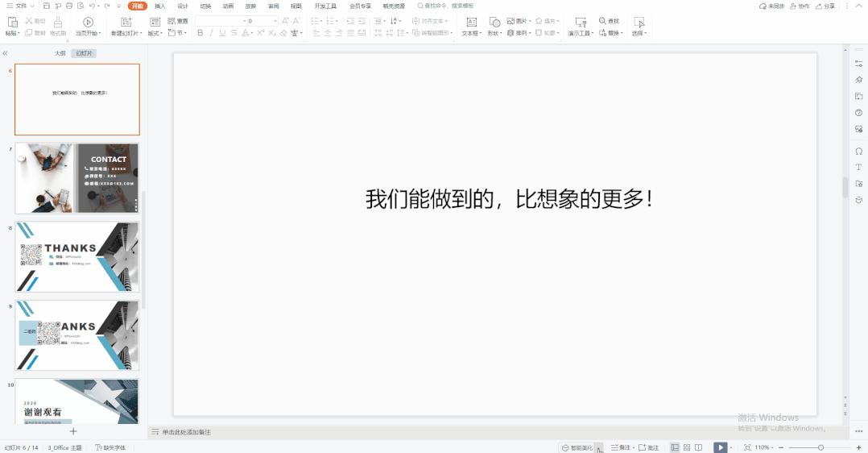Viewport: 868px width, 453px height.
Task: Click the Not Synced (未同步) cloud button
Action: (x=771, y=6)
